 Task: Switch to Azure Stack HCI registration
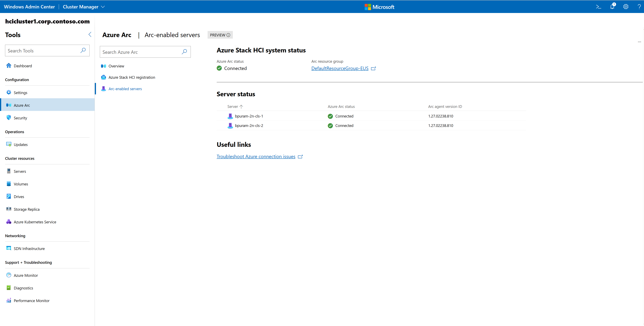[132, 77]
